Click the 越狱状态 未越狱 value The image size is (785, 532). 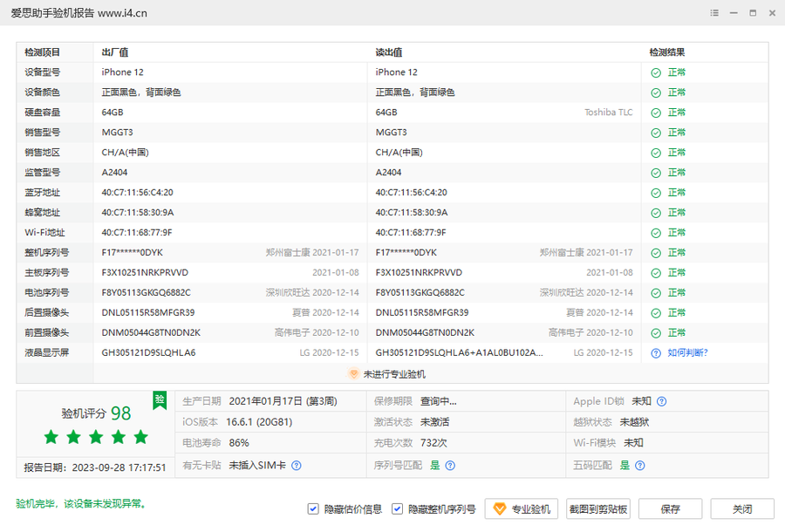(x=634, y=422)
